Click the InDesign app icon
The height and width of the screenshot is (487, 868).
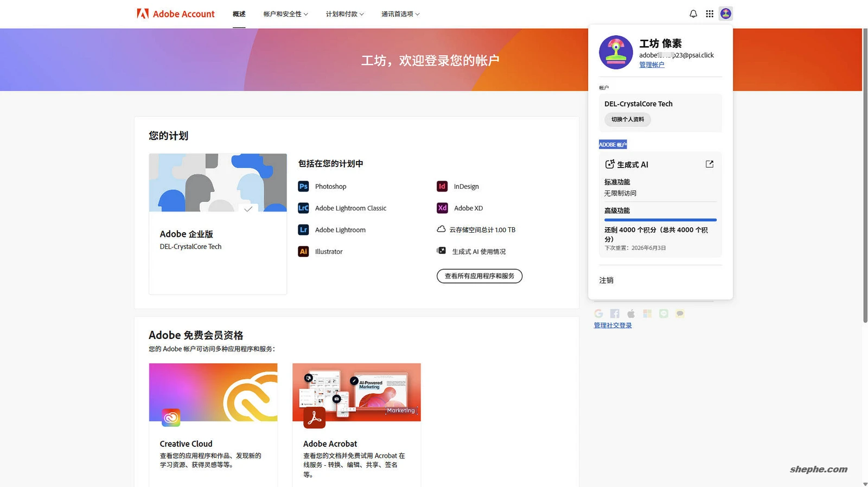442,186
